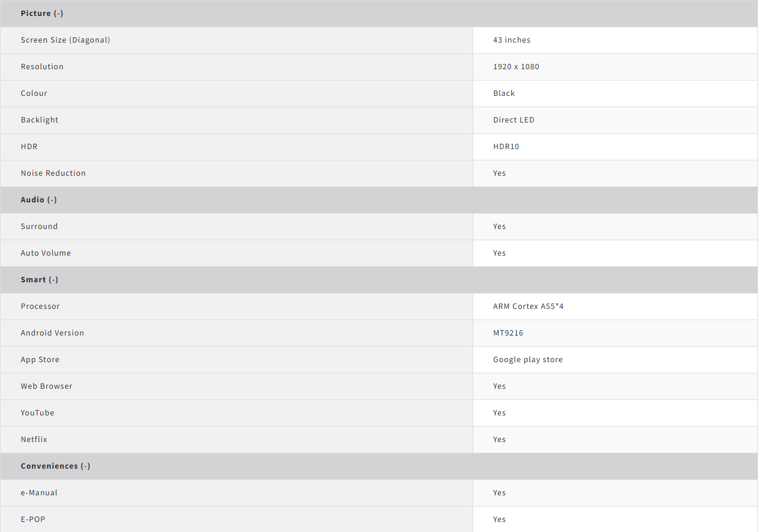Click the Auto Volume label
Image resolution: width=758 pixels, height=532 pixels.
pyautogui.click(x=46, y=253)
